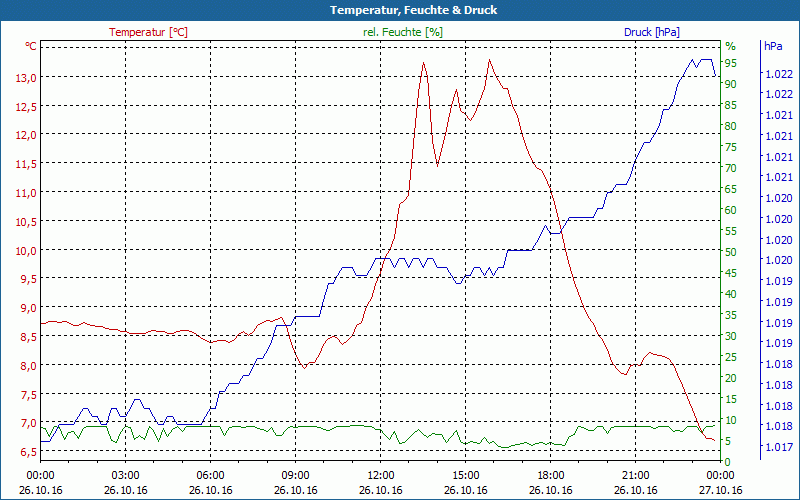Image resolution: width=800 pixels, height=500 pixels.
Task: Click '85' on the green humidity axis
Action: pos(731,105)
